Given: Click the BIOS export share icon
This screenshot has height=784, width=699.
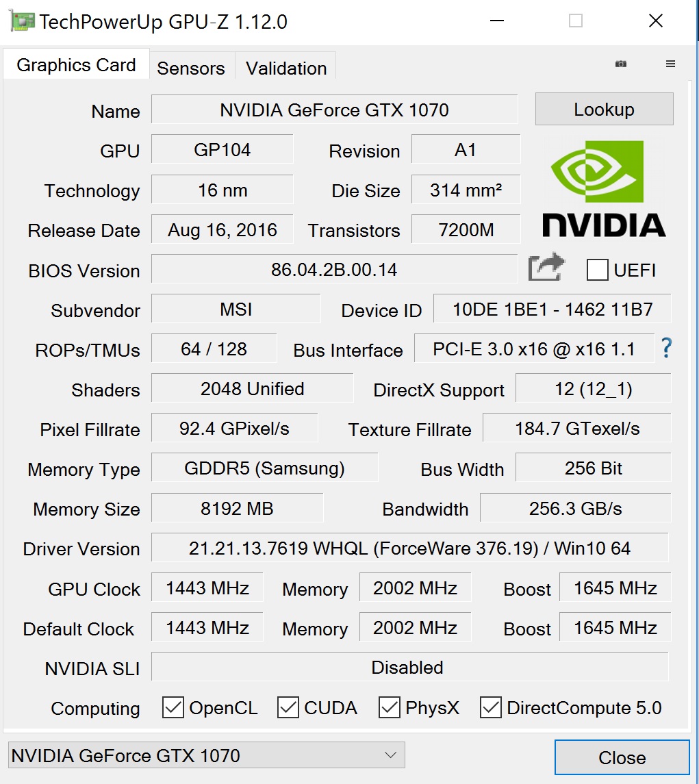Looking at the screenshot, I should point(546,268).
